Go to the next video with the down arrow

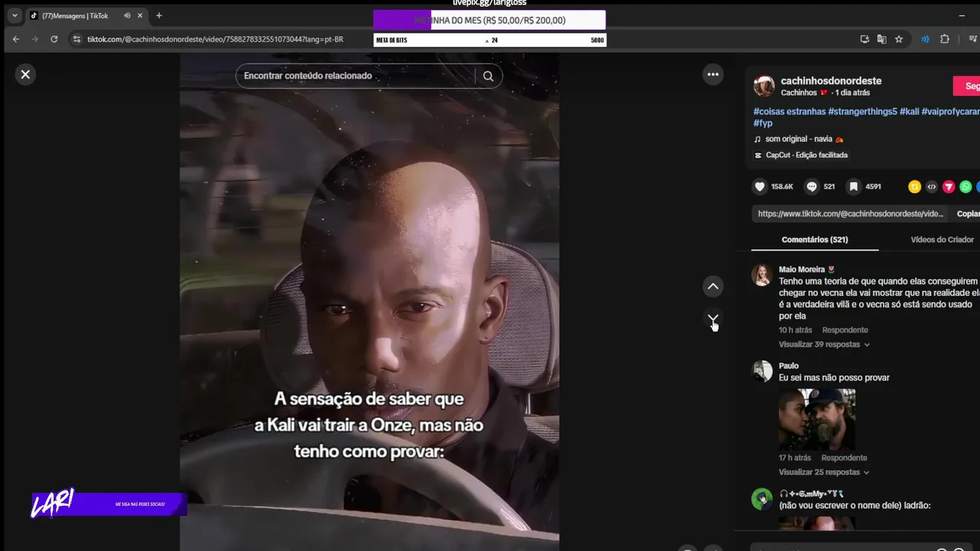click(x=713, y=318)
